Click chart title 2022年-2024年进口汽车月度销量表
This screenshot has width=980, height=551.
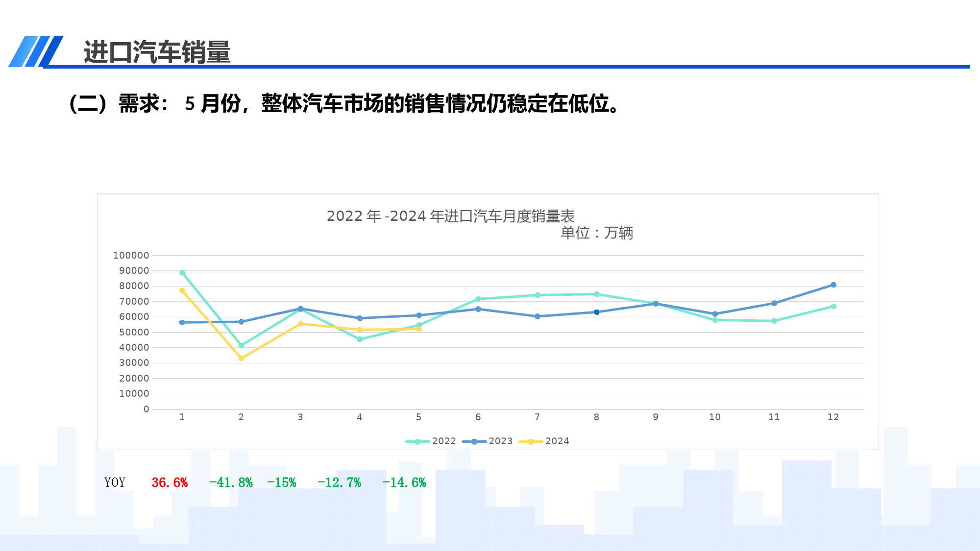450,216
